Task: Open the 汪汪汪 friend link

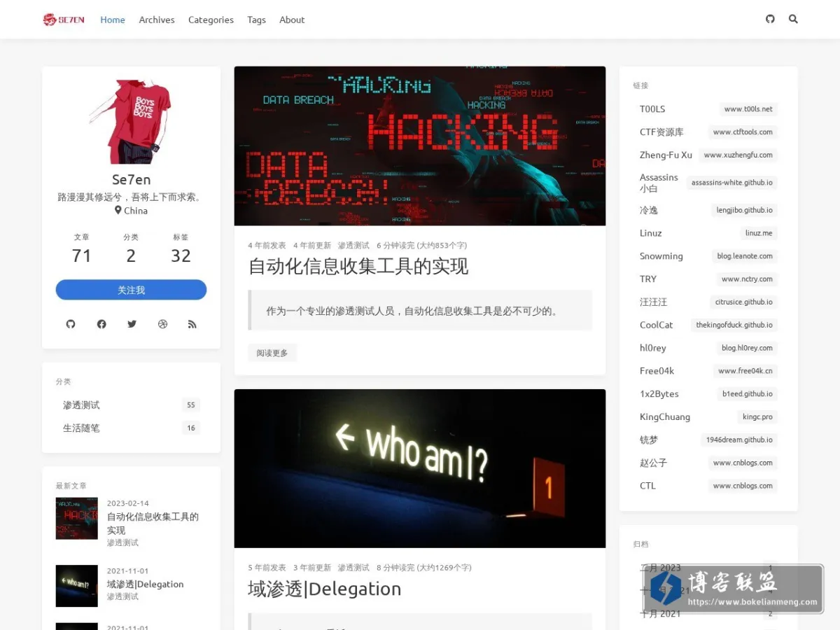Action: click(708, 302)
